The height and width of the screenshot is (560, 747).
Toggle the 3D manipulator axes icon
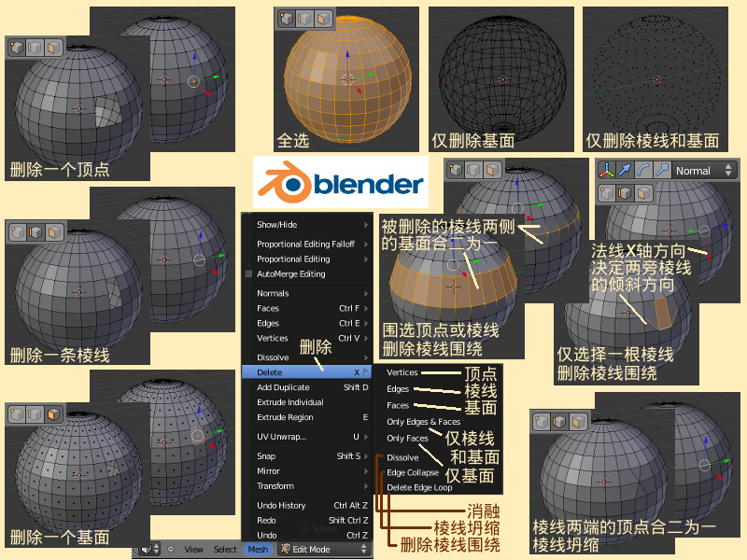tap(606, 170)
